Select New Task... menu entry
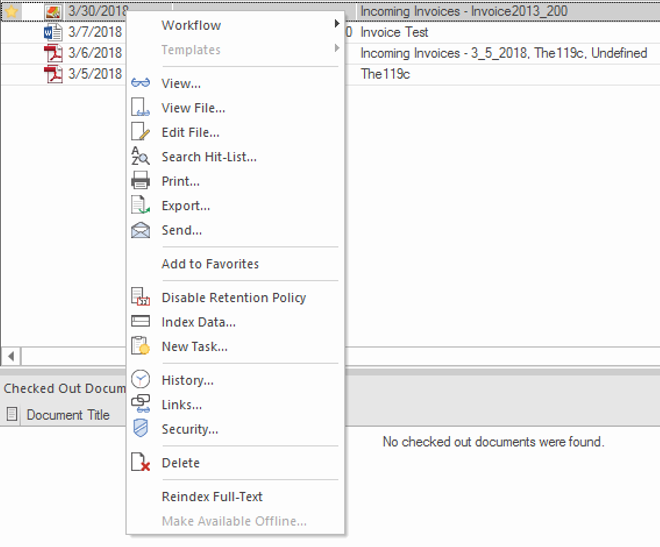Screen dimensions: 660x547 click(235, 346)
